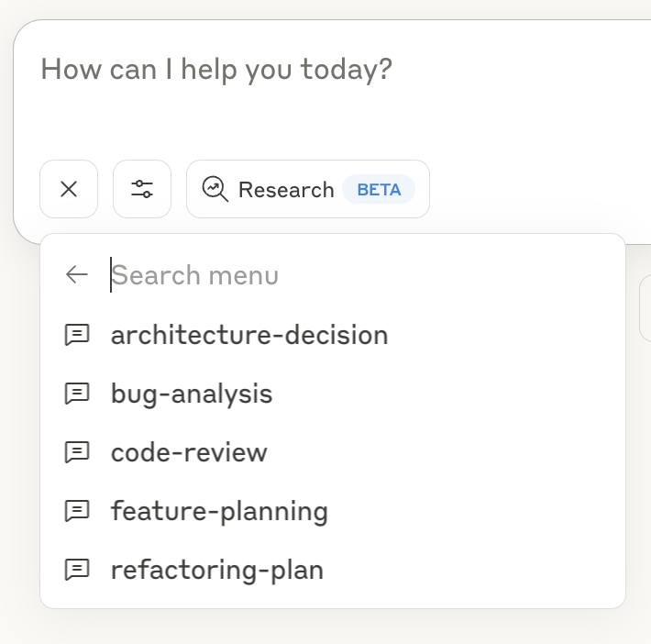Focus the Search menu input field

358,275
